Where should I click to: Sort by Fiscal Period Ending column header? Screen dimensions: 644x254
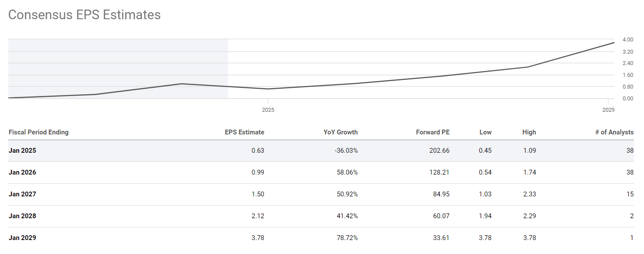coord(38,132)
